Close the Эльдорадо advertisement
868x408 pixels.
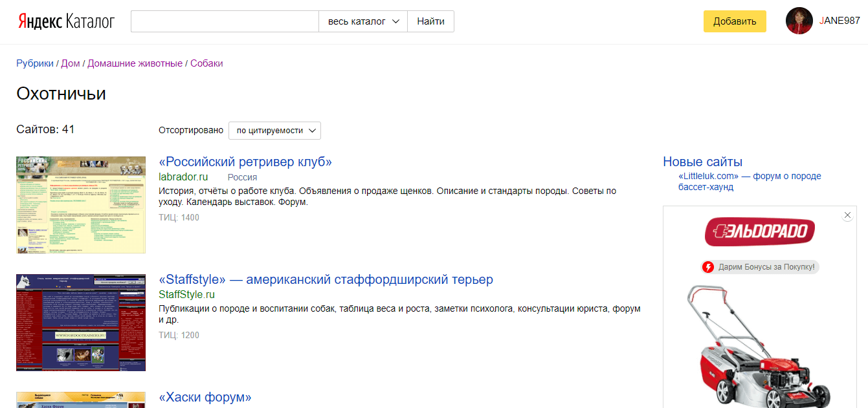tap(848, 215)
